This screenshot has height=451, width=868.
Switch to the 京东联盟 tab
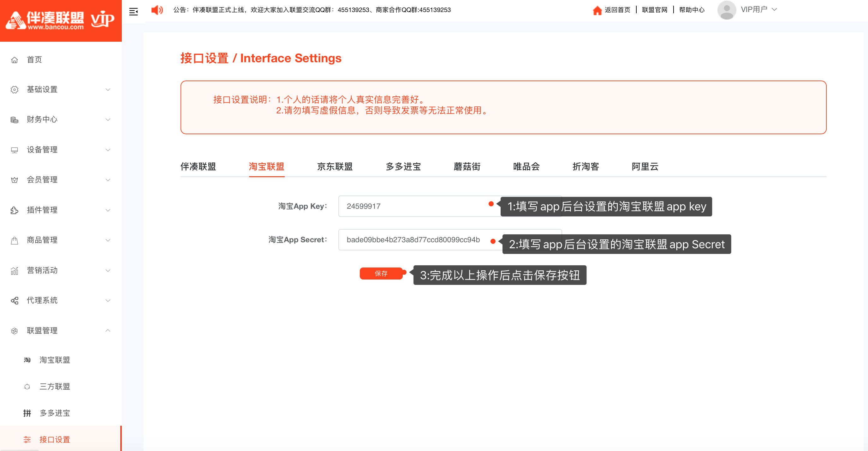tap(335, 166)
